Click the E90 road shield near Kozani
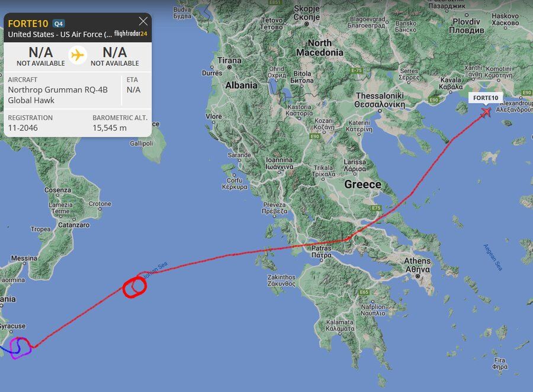This screenshot has width=533, height=392. (315, 136)
